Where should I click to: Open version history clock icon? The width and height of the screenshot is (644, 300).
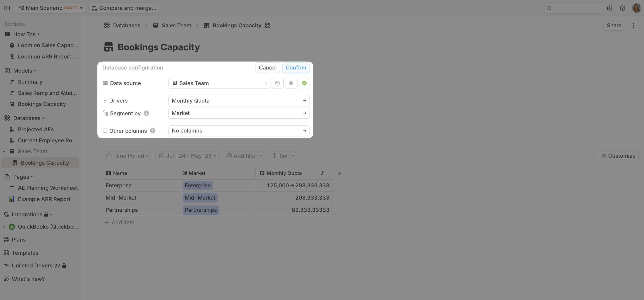[609, 8]
